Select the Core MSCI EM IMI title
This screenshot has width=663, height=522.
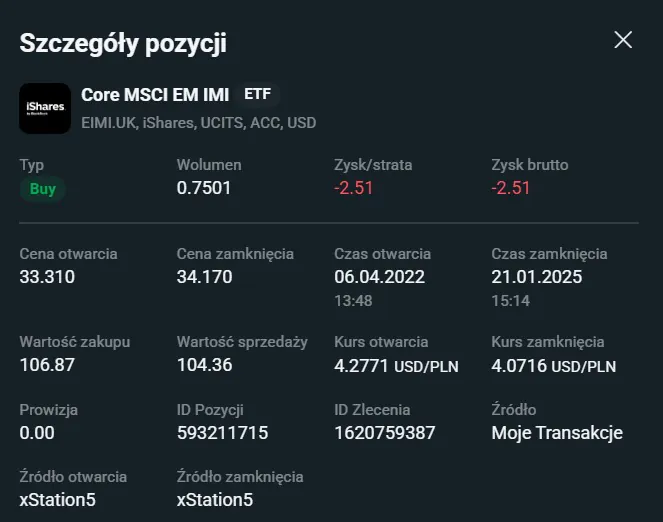[157, 95]
